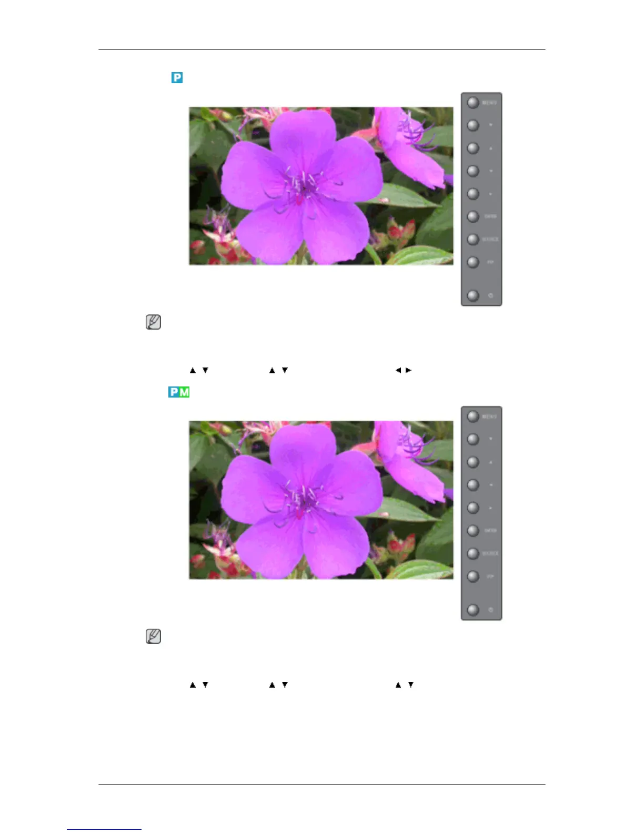Click the left-right arrow pair in the first instruction line
The width and height of the screenshot is (644, 834).
[x=404, y=370]
